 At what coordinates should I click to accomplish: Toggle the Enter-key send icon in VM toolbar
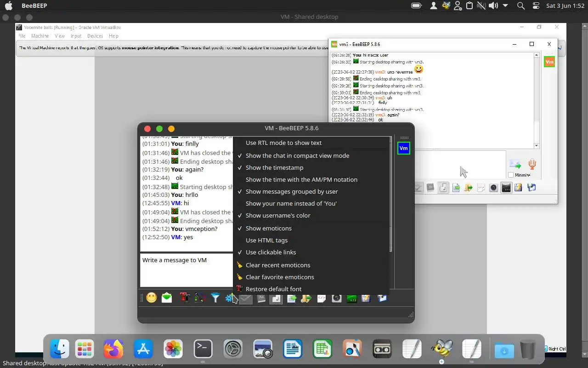tap(276, 299)
